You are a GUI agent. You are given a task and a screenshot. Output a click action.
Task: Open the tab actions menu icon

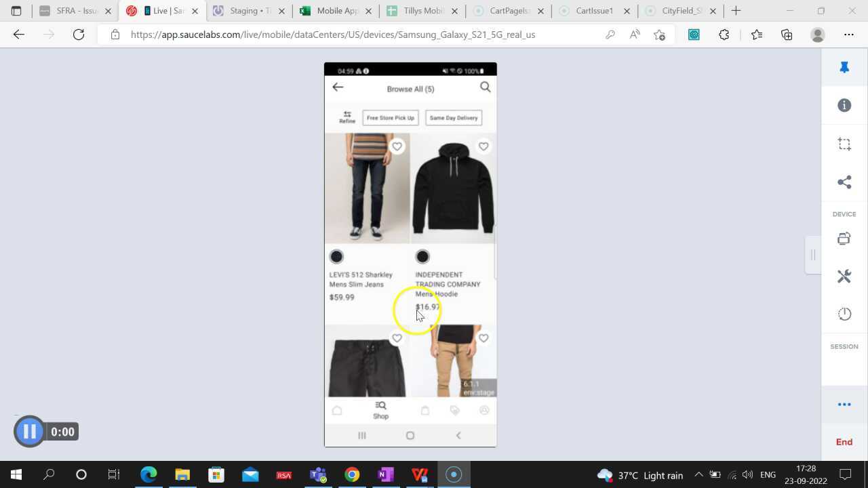[16, 11]
